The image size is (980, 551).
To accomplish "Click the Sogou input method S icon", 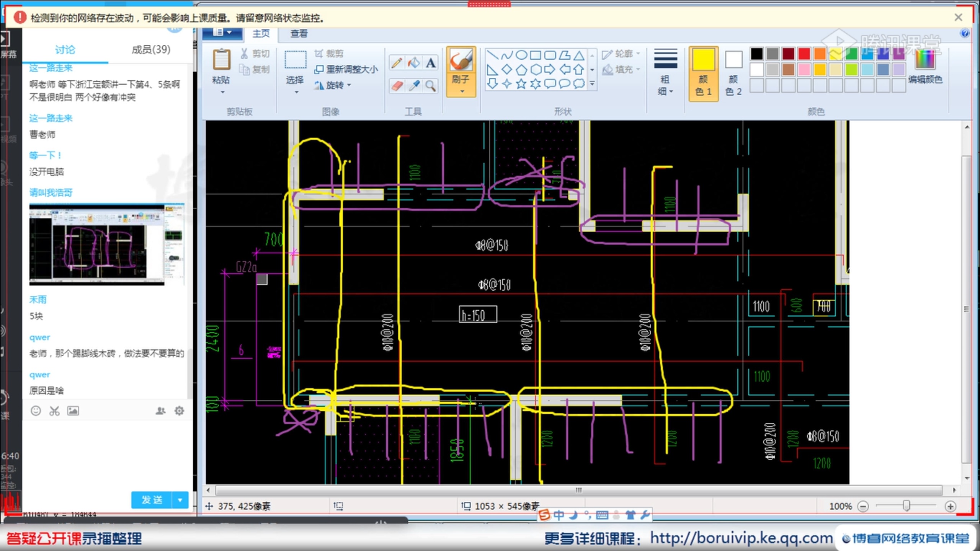I will 544,515.
